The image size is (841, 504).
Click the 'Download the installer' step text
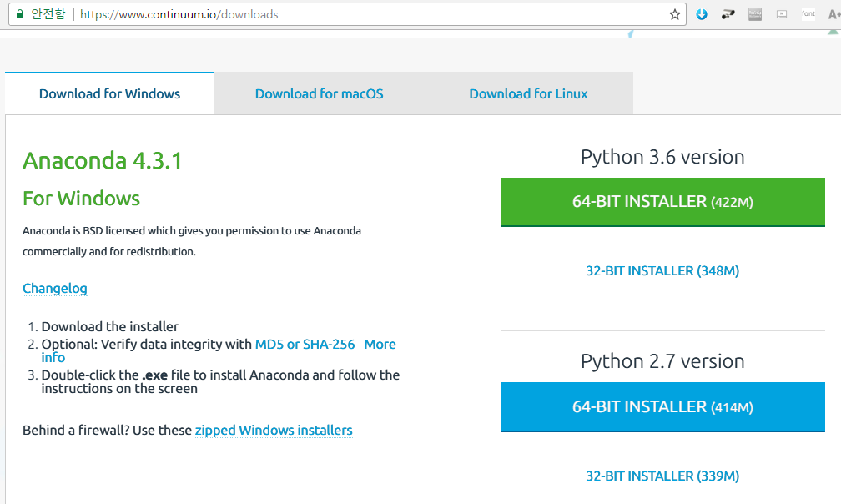point(110,326)
